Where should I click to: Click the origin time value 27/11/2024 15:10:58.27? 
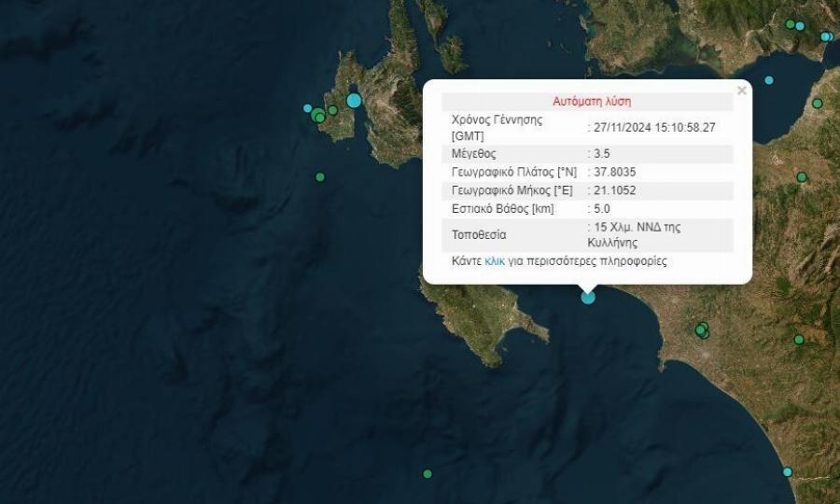tap(654, 128)
